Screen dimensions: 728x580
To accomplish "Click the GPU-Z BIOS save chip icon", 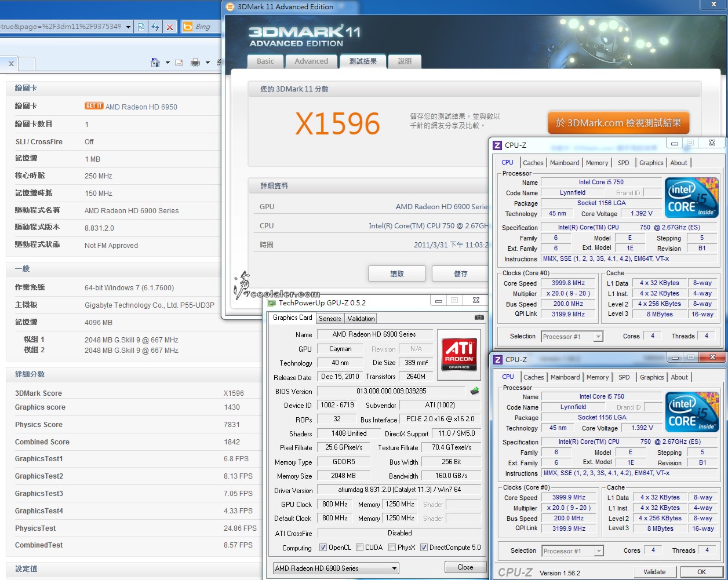I will tap(475, 391).
